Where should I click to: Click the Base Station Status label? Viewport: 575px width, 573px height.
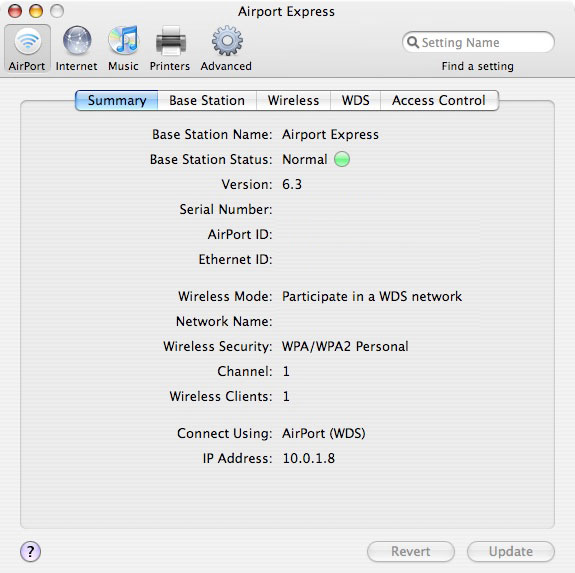point(211,159)
